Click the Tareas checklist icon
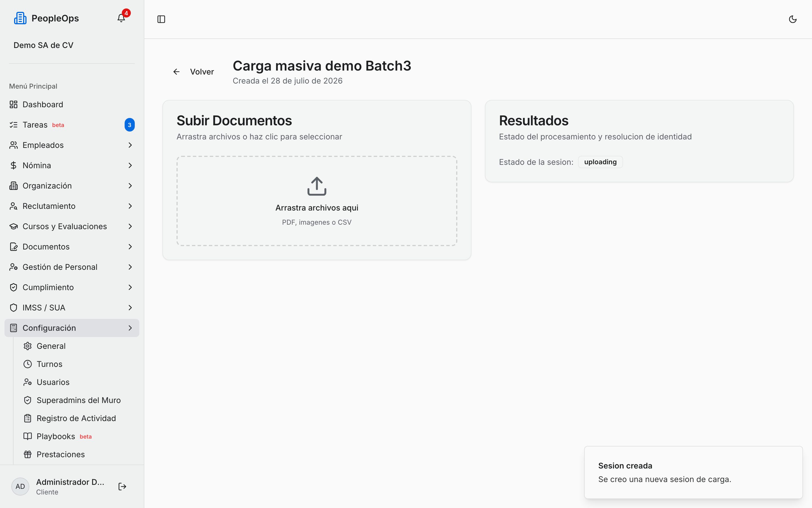Viewport: 812px width, 508px height. click(x=14, y=125)
